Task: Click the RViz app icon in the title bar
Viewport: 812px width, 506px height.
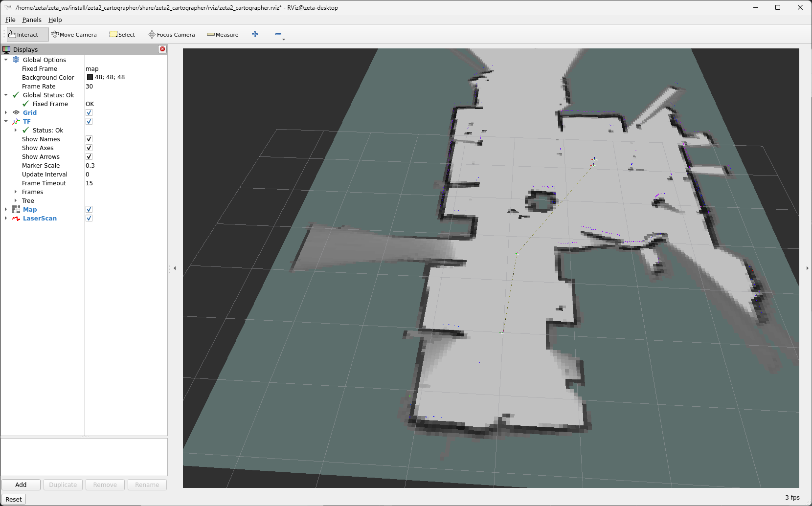Action: pyautogui.click(x=8, y=7)
